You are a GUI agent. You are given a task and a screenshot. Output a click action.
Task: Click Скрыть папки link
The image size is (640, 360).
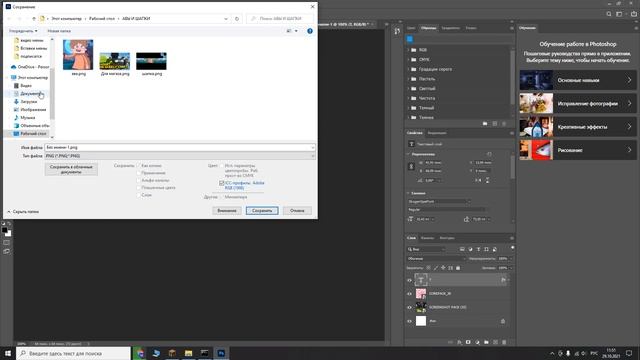click(x=23, y=212)
